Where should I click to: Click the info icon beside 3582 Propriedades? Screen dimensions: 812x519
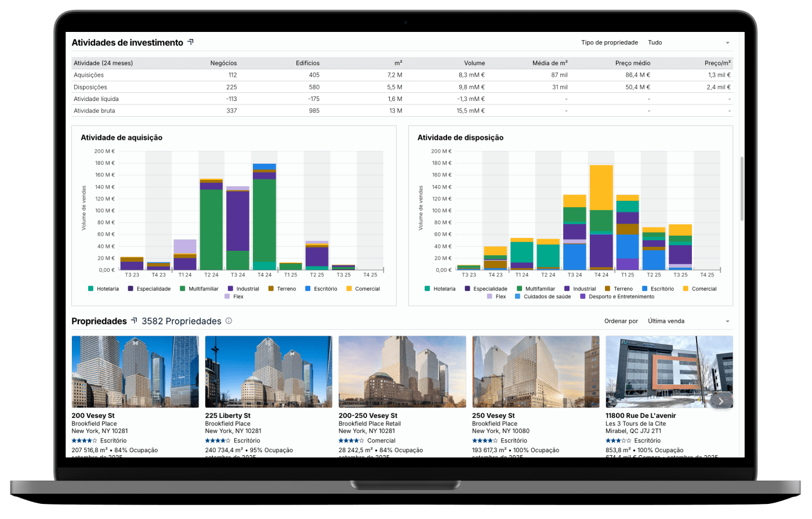[229, 321]
